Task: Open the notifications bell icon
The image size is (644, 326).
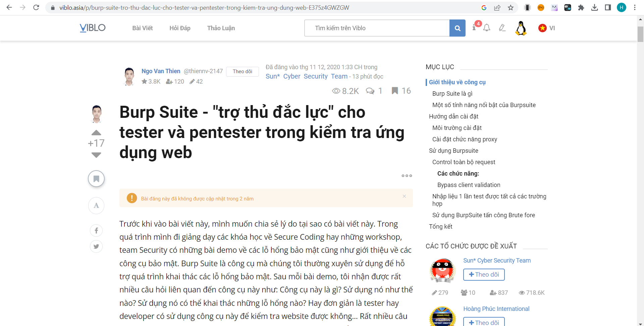Action: pyautogui.click(x=487, y=28)
